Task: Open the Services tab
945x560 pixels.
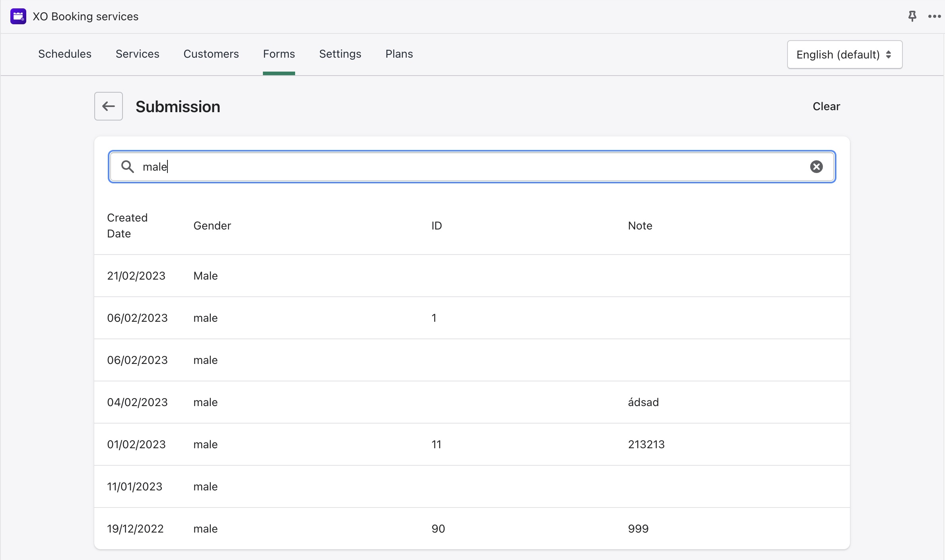Action: 137,54
